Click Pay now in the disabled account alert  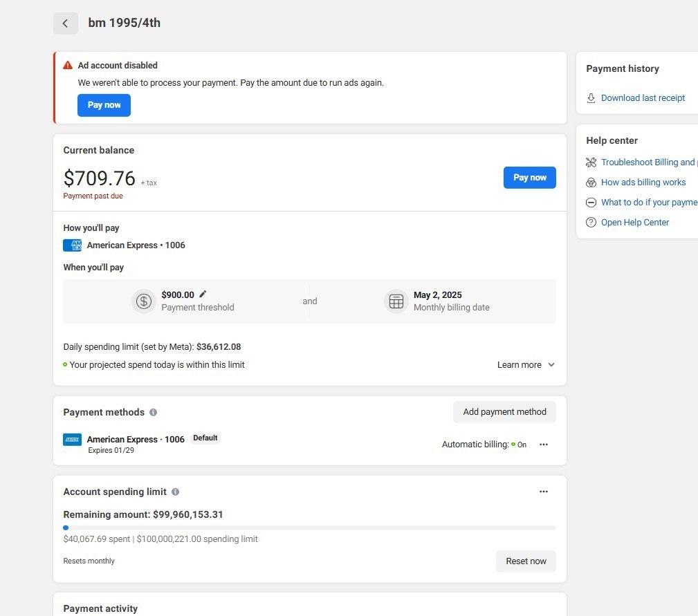104,105
